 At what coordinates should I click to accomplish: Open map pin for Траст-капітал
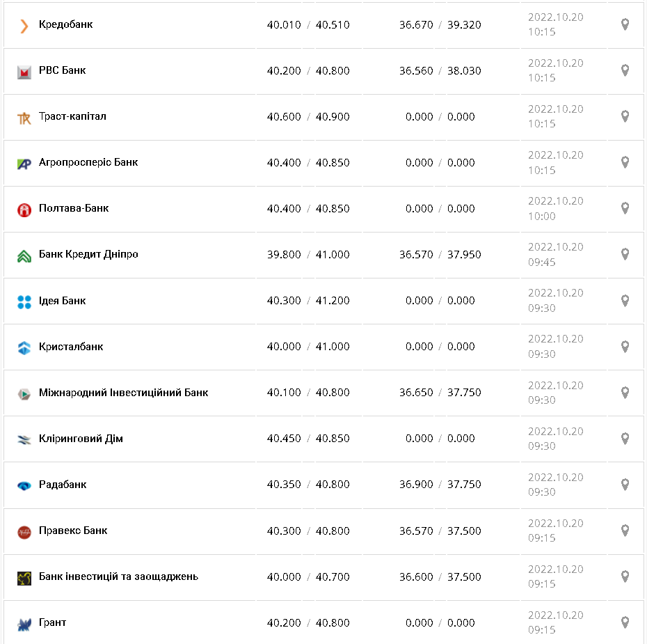pyautogui.click(x=625, y=117)
